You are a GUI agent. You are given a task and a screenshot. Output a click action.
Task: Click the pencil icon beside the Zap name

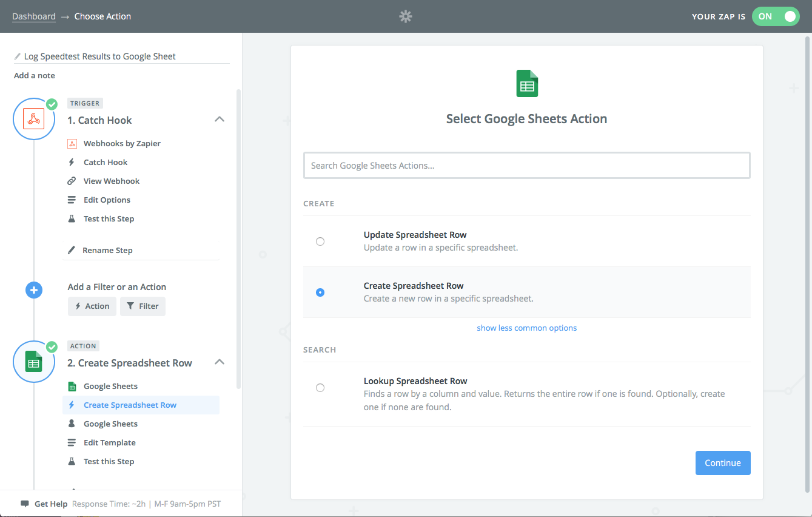pyautogui.click(x=18, y=56)
